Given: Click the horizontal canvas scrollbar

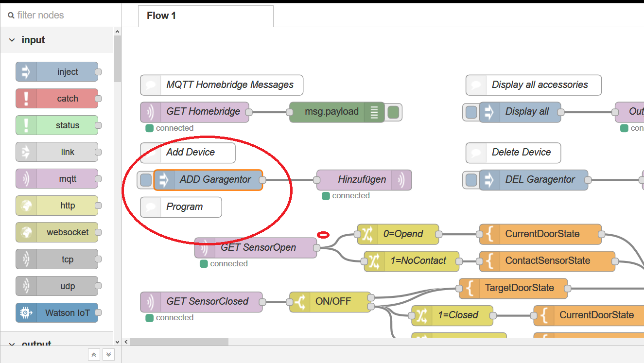Looking at the screenshot, I should (x=179, y=342).
